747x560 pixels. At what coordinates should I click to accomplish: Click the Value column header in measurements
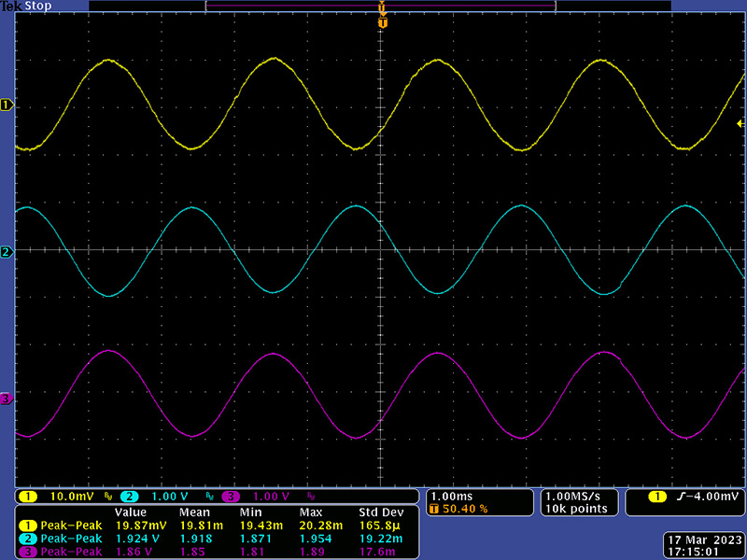click(x=131, y=512)
